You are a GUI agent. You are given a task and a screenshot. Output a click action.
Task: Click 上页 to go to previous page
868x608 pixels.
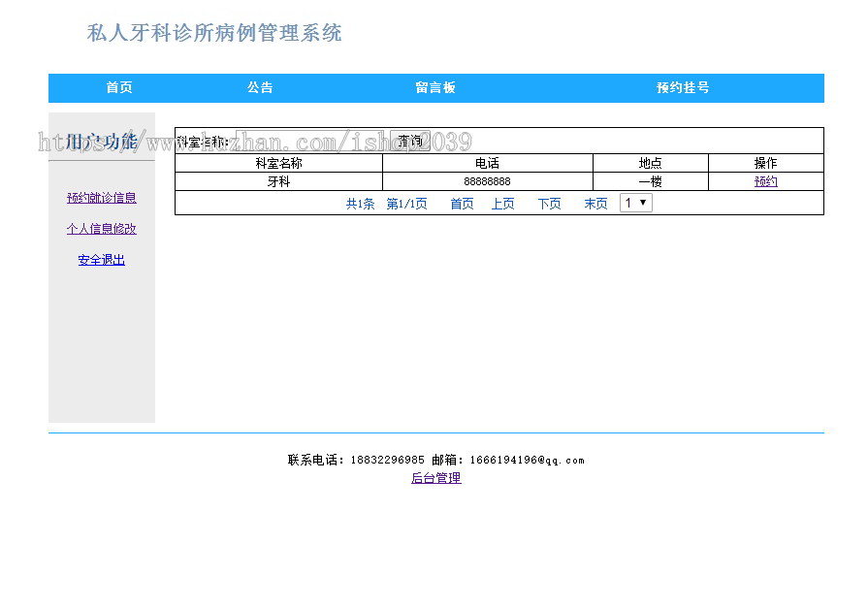pyautogui.click(x=503, y=204)
